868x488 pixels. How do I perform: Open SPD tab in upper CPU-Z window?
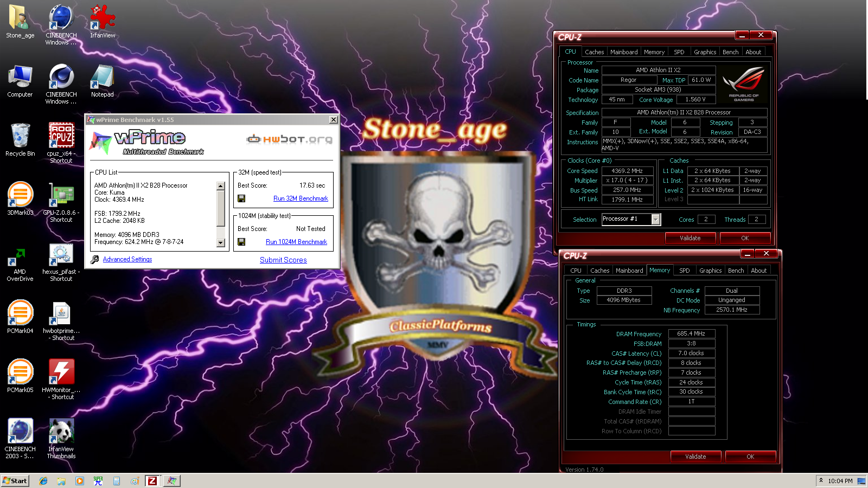pos(679,52)
